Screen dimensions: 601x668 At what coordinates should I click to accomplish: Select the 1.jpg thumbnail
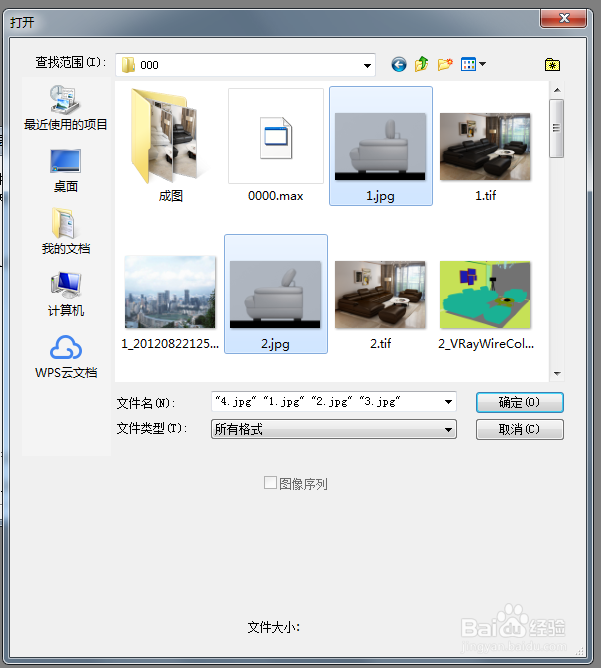[x=381, y=146]
